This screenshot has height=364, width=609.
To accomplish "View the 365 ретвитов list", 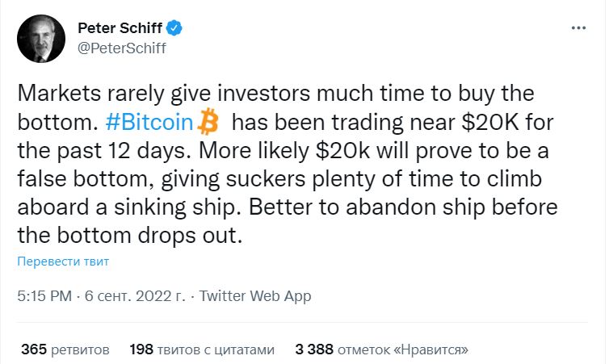I will tap(65, 349).
